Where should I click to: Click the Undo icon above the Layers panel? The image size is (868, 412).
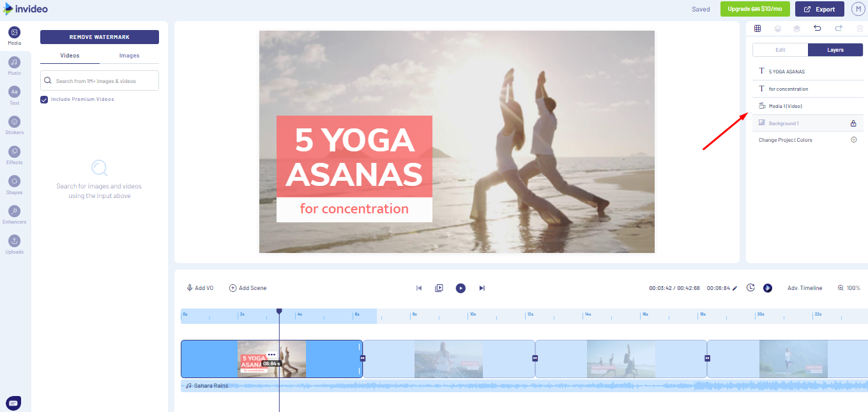(x=817, y=28)
